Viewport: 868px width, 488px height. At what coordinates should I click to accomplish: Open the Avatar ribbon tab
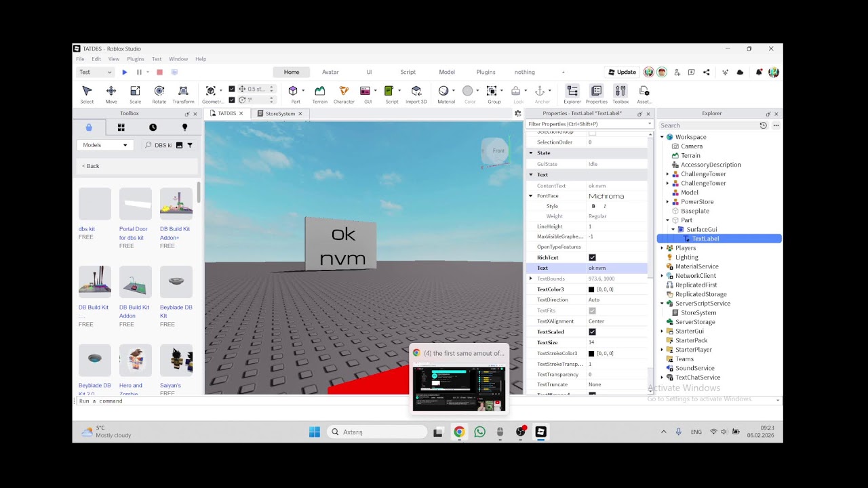coord(330,72)
